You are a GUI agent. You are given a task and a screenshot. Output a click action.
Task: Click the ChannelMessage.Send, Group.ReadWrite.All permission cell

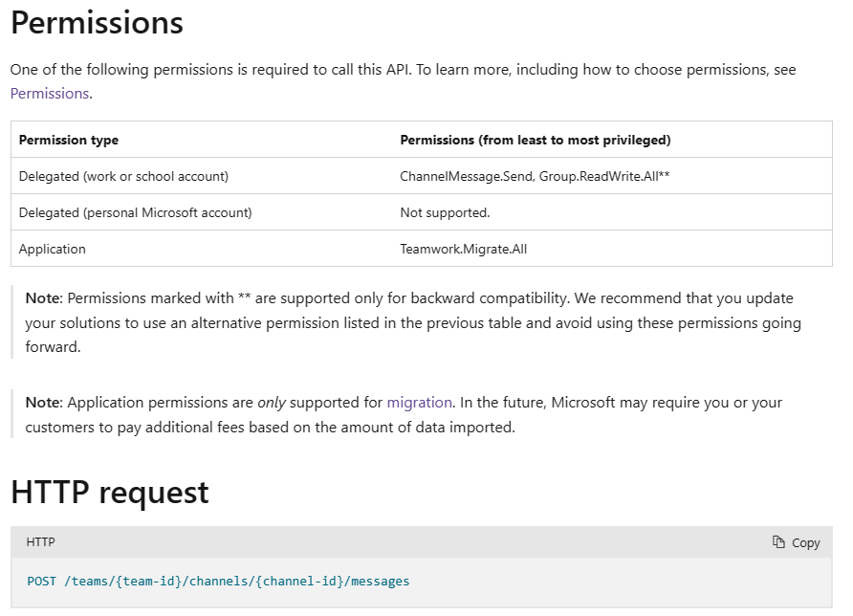tap(534, 176)
